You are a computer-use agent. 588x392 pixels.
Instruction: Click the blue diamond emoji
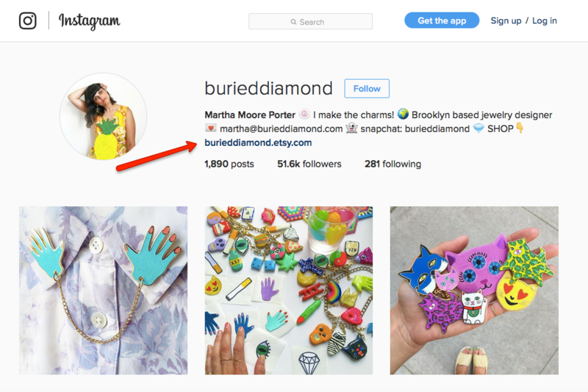[478, 128]
